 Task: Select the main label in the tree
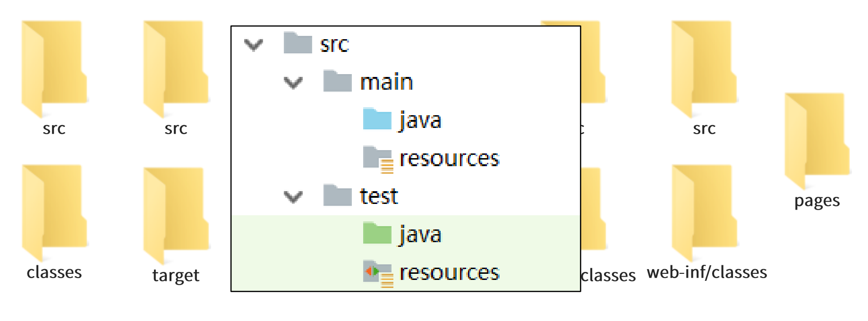(x=386, y=82)
